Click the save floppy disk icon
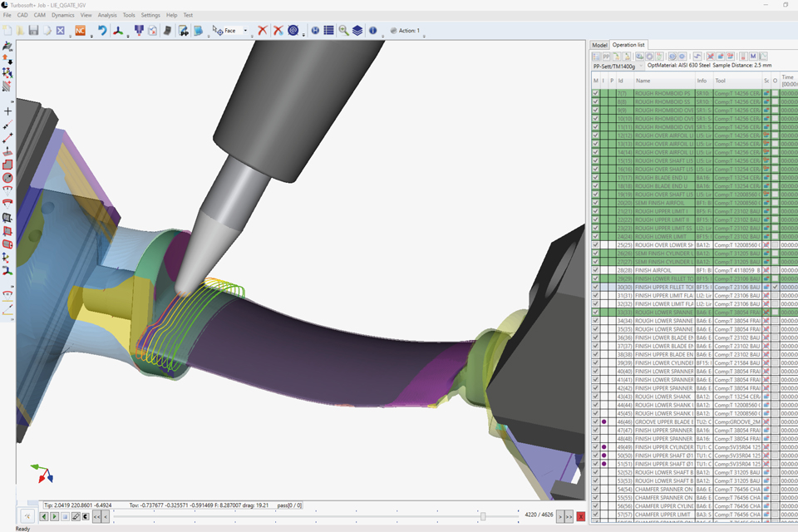This screenshot has height=532, width=798. pos(34,31)
